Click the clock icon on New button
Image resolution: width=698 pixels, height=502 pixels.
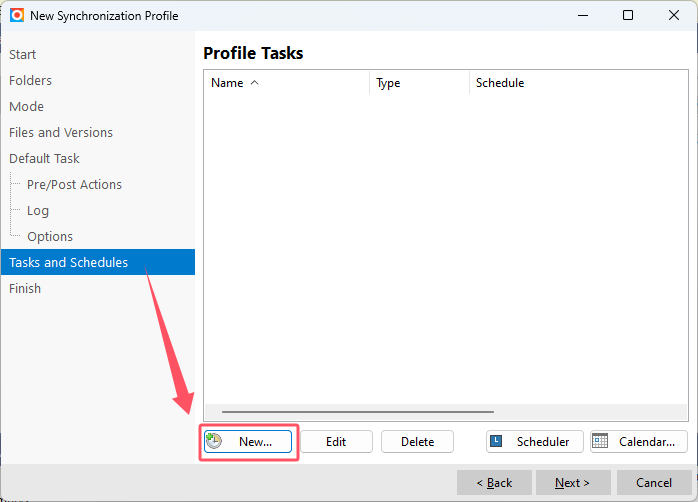[x=214, y=441]
